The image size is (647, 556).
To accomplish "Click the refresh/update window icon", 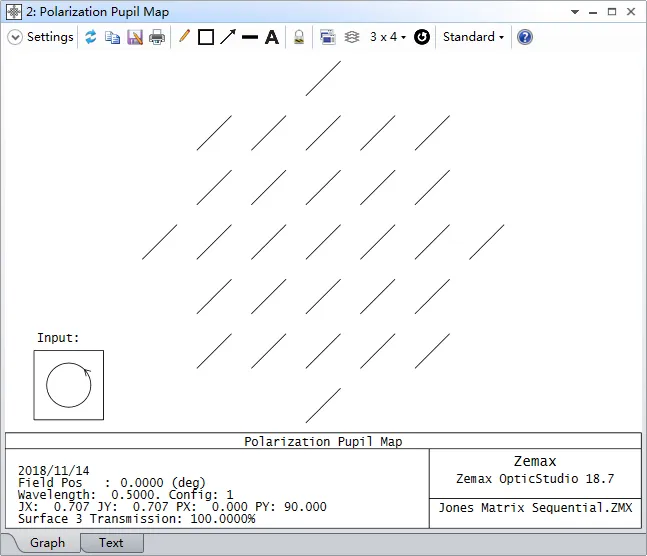I will point(91,37).
